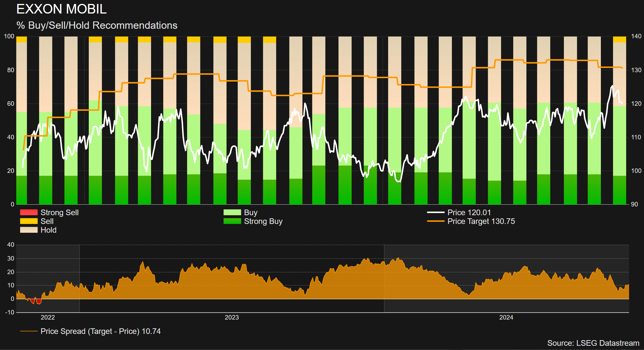Image resolution: width=644 pixels, height=350 pixels.
Task: Click the Sell yellow legend swatch
Action: [29, 221]
